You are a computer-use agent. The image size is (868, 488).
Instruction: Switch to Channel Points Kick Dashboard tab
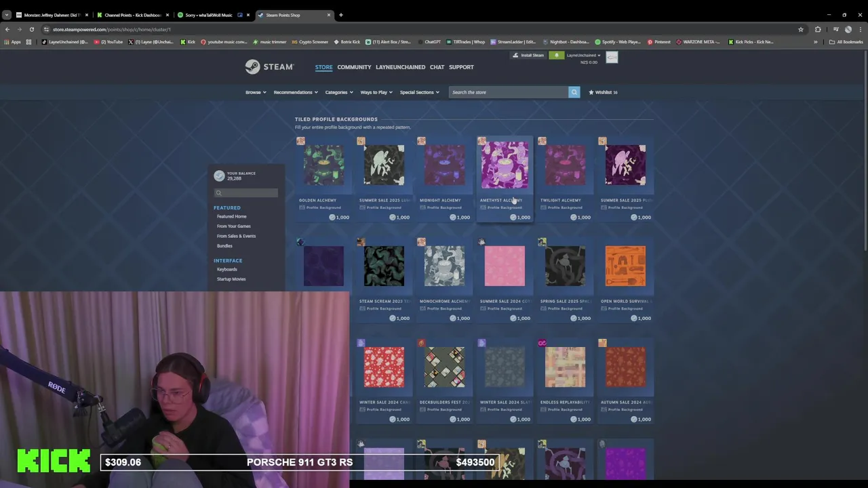click(132, 15)
